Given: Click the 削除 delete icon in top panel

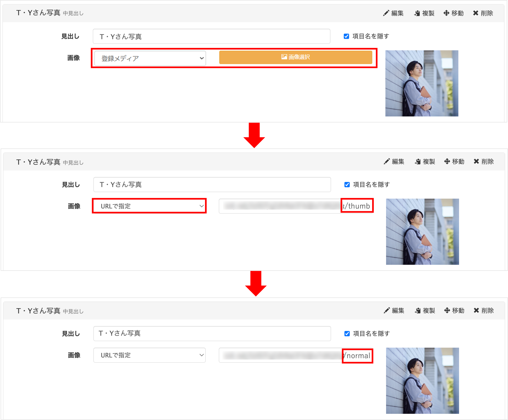Looking at the screenshot, I should [x=476, y=13].
